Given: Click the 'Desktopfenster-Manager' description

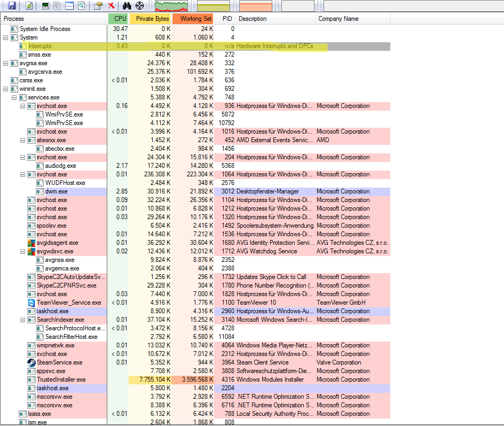Looking at the screenshot, I should point(267,191).
